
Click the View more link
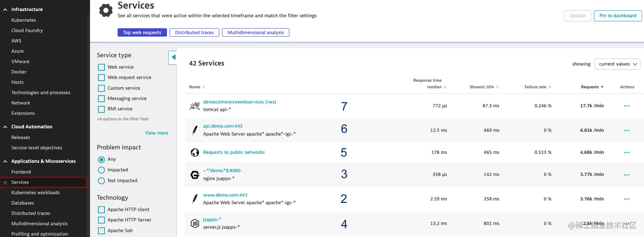pos(156,133)
